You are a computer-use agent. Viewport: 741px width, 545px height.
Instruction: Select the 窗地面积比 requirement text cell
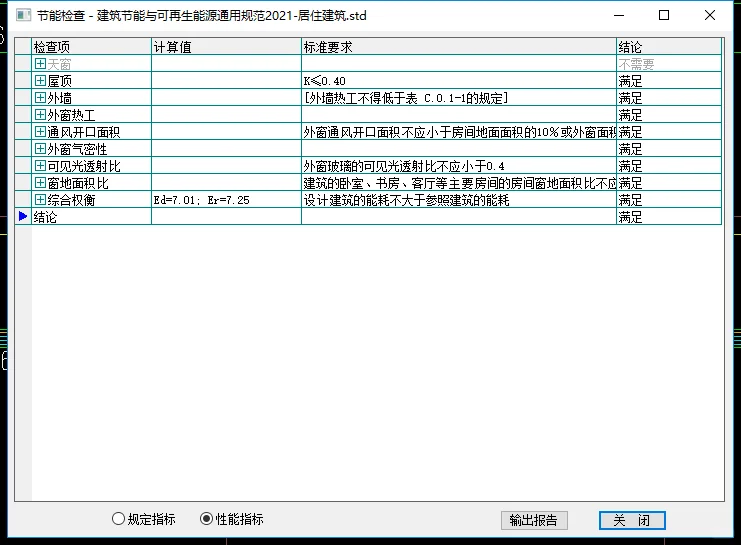[459, 183]
